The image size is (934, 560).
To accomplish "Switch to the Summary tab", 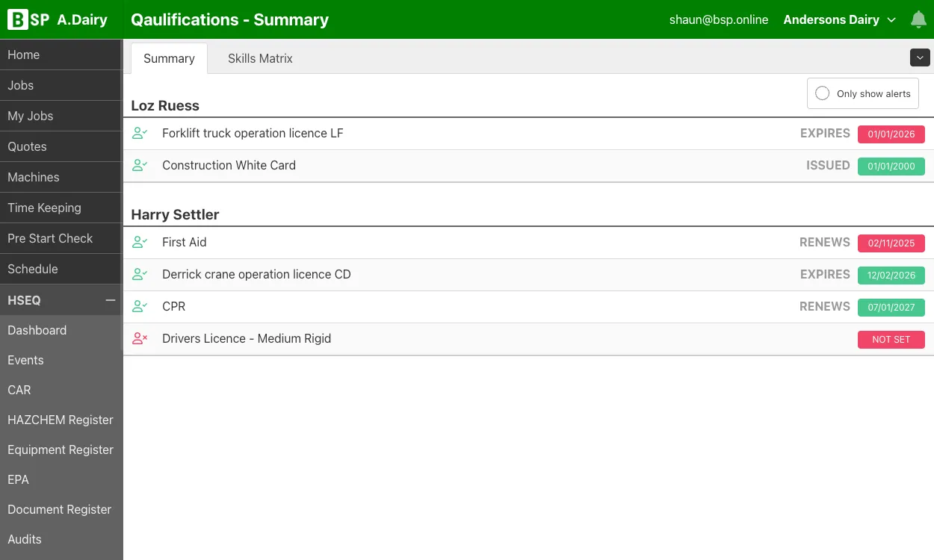I will (169, 58).
